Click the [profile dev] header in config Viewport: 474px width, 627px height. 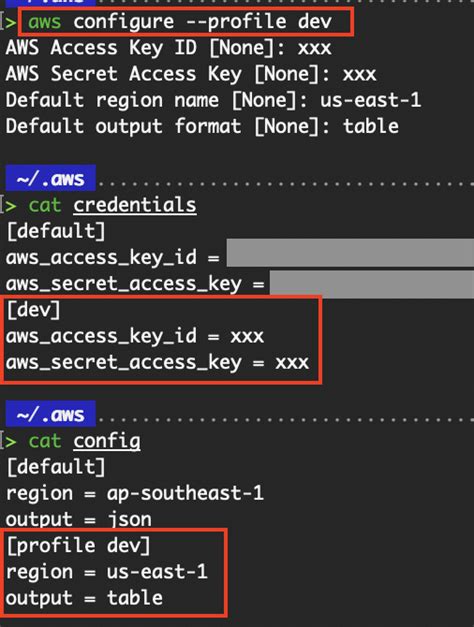coord(78,545)
